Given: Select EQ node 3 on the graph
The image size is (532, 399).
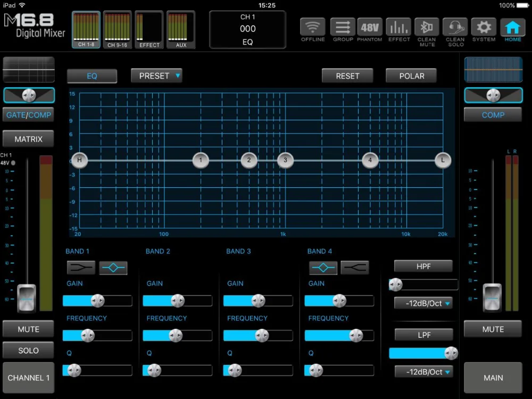Looking at the screenshot, I should pyautogui.click(x=285, y=160).
